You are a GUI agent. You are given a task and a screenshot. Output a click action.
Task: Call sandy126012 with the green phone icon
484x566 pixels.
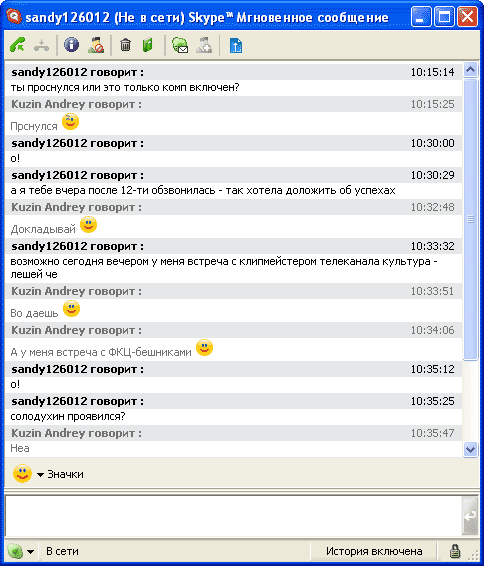[x=17, y=45]
